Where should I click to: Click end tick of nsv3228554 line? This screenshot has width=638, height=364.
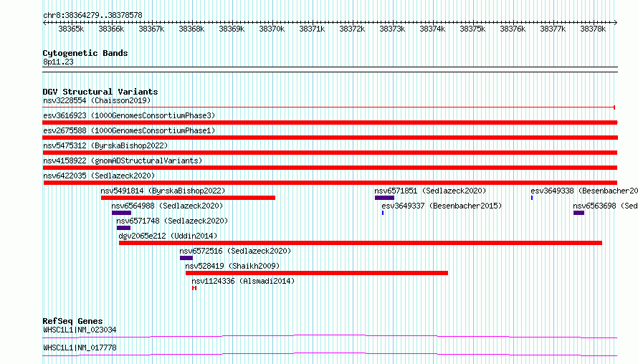point(614,107)
